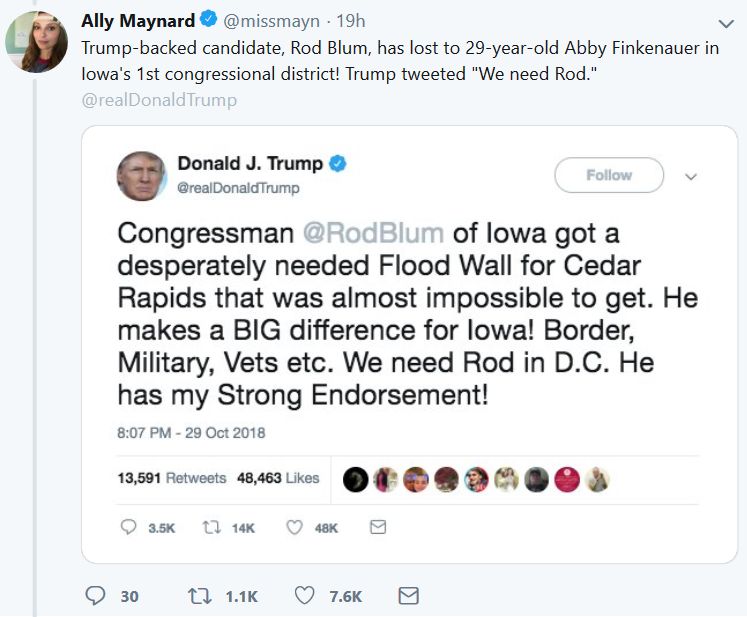Reply to Ally Maynard's tweet
The height and width of the screenshot is (617, 747).
pos(96,596)
